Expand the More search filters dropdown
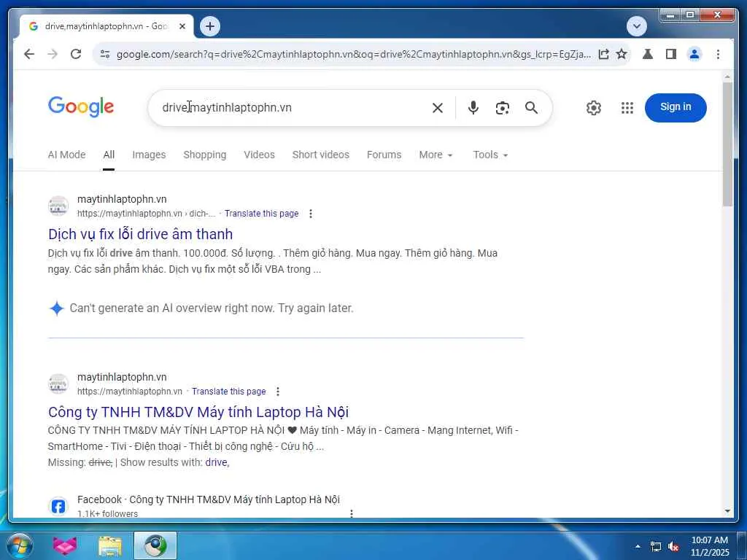The image size is (747, 560). pyautogui.click(x=436, y=155)
